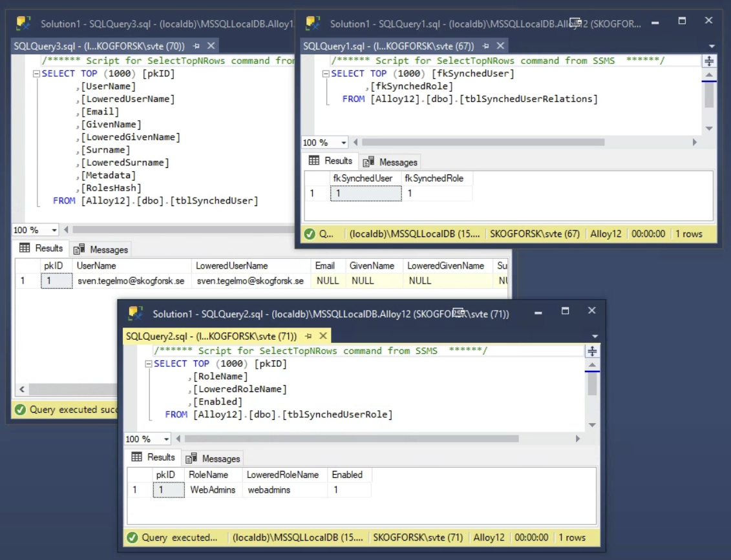This screenshot has width=731, height=560.
Task: Pin the SQLQuery3.sql document tab
Action: point(196,46)
